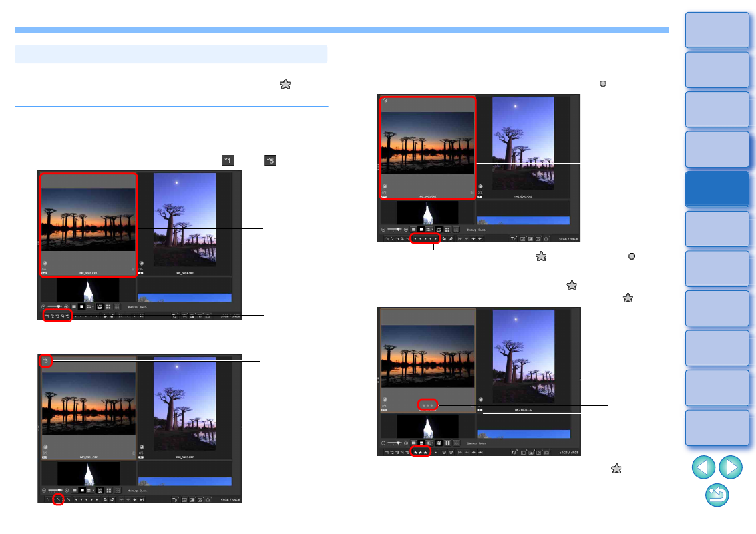Click sRGB color space text in lower-left screenshot

click(230, 500)
